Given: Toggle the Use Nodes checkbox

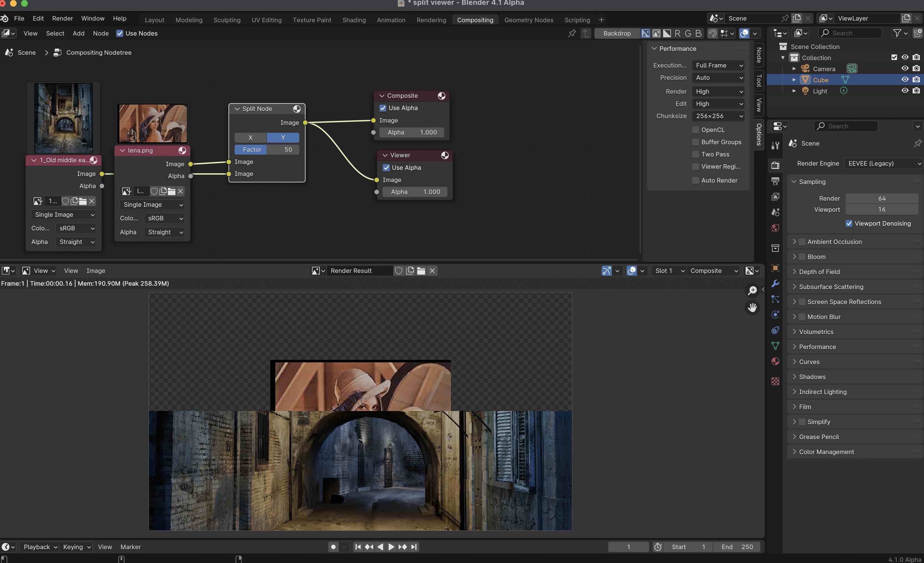Looking at the screenshot, I should 120,33.
